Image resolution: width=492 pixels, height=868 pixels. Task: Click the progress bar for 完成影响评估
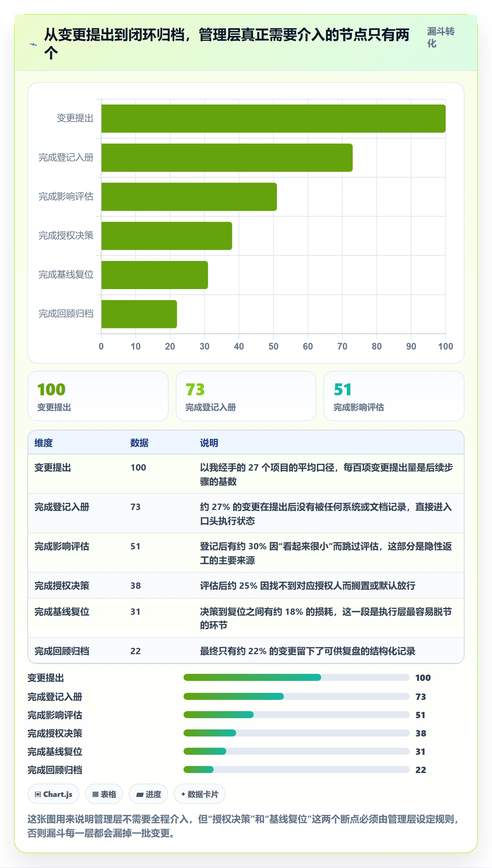(297, 715)
